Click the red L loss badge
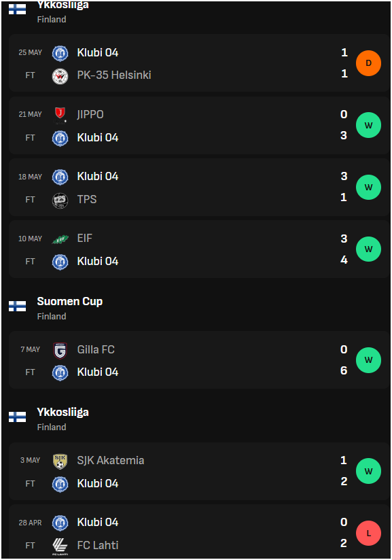 pos(368,533)
